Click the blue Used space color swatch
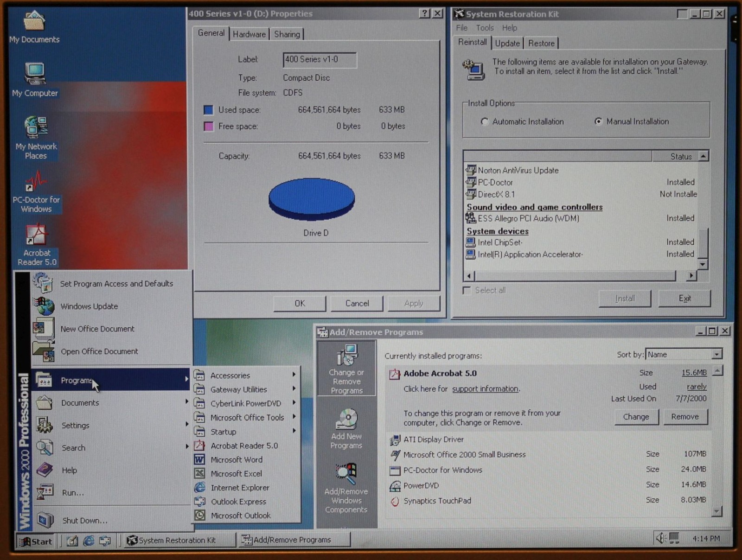The width and height of the screenshot is (742, 560). 208,110
